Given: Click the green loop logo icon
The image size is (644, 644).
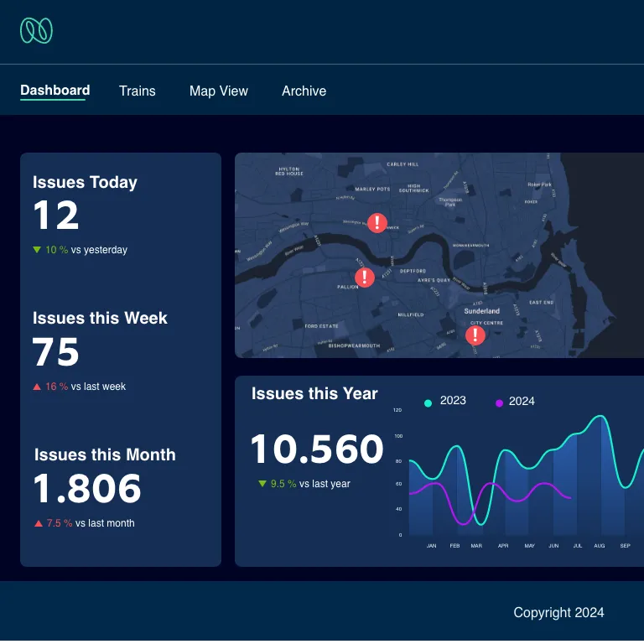Looking at the screenshot, I should click(x=36, y=31).
